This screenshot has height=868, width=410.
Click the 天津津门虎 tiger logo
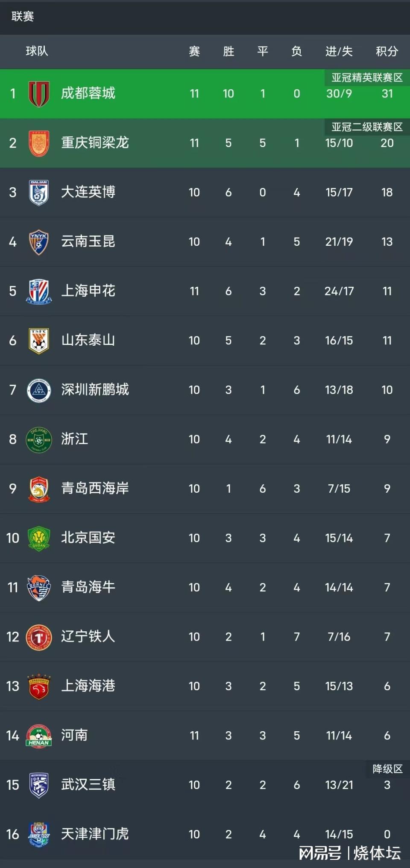(x=39, y=834)
